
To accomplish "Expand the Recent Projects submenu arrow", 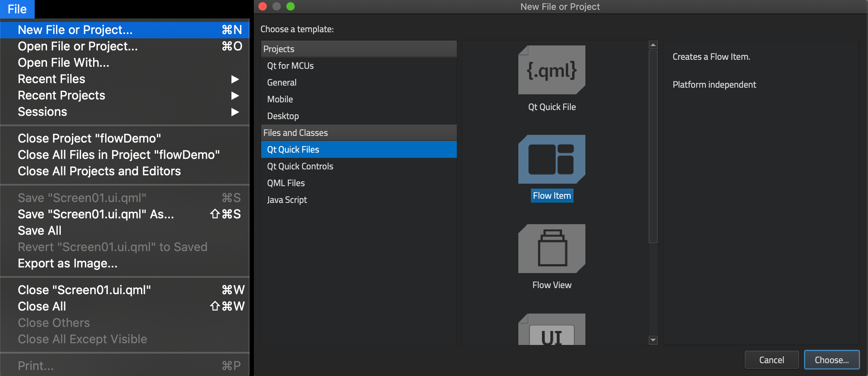I will click(x=234, y=96).
